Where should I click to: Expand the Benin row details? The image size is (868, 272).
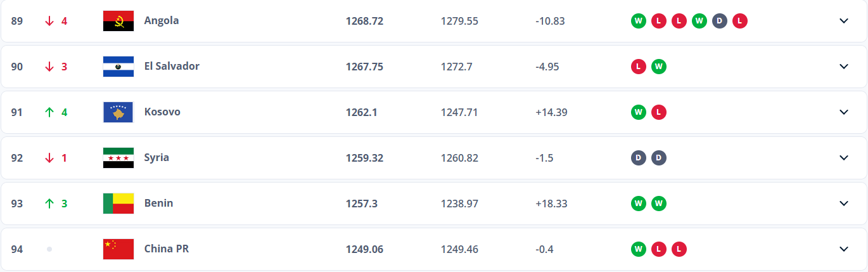844,204
